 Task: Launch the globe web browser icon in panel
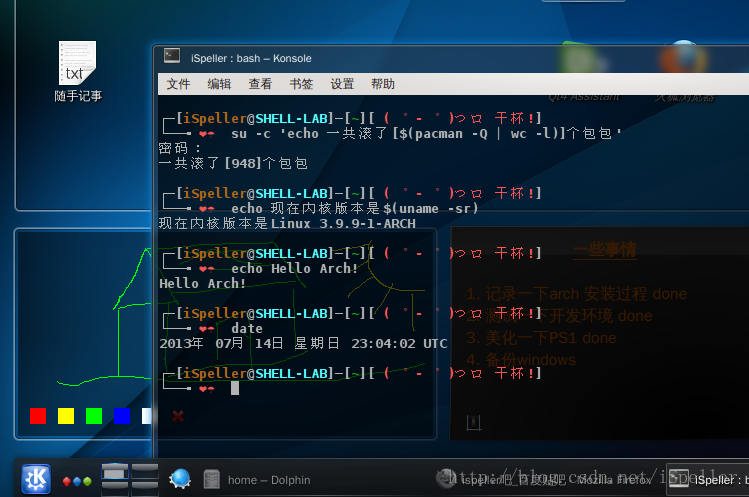click(x=180, y=479)
